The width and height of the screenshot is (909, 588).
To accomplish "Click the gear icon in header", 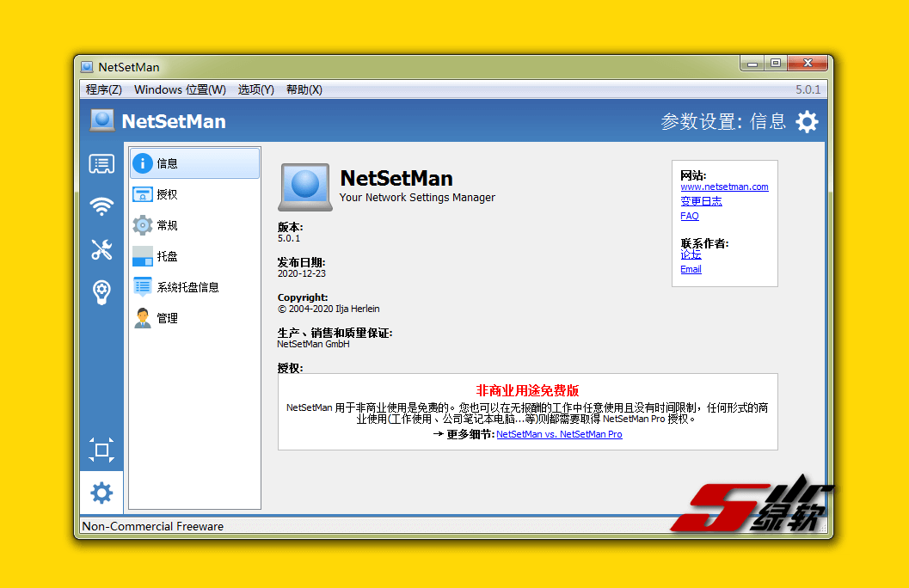I will [807, 122].
